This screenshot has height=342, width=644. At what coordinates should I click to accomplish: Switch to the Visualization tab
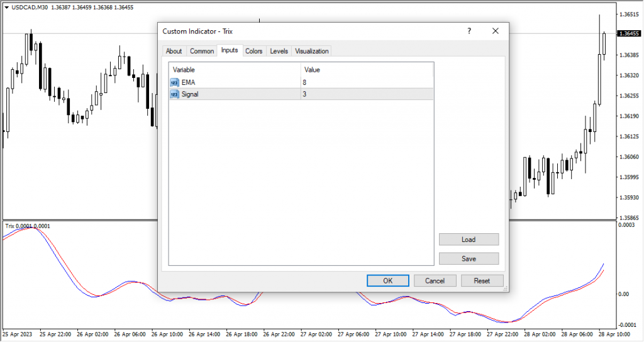[311, 51]
